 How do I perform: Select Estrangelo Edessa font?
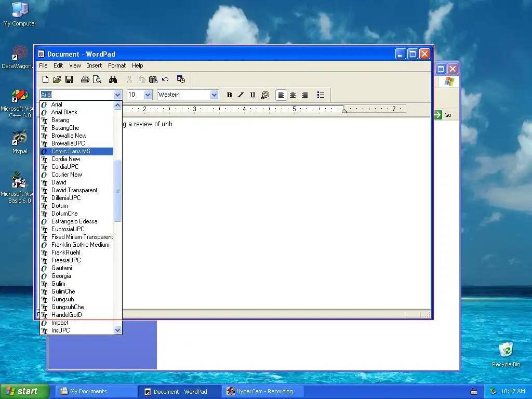77,221
